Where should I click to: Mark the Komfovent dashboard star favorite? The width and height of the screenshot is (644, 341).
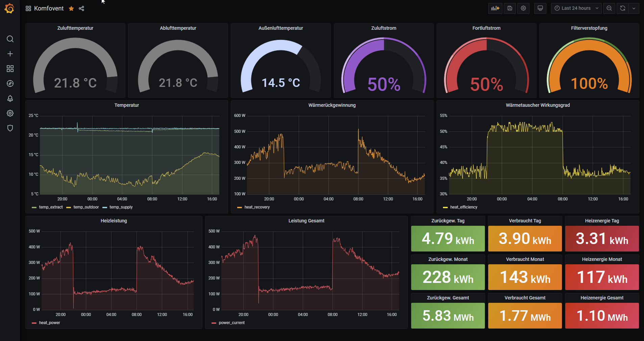tap(71, 8)
